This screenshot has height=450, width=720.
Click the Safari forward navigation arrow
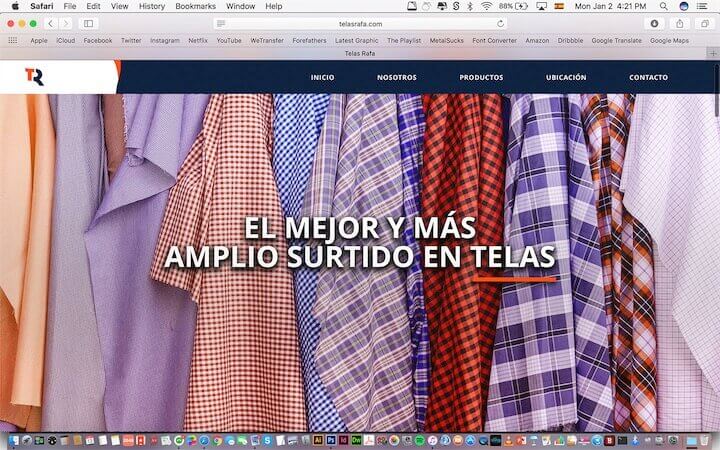point(65,23)
